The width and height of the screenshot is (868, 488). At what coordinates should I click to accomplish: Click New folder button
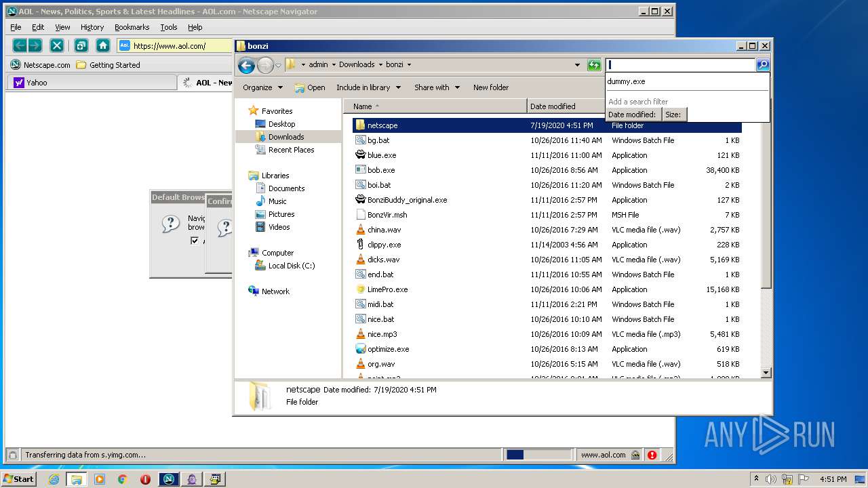click(491, 87)
